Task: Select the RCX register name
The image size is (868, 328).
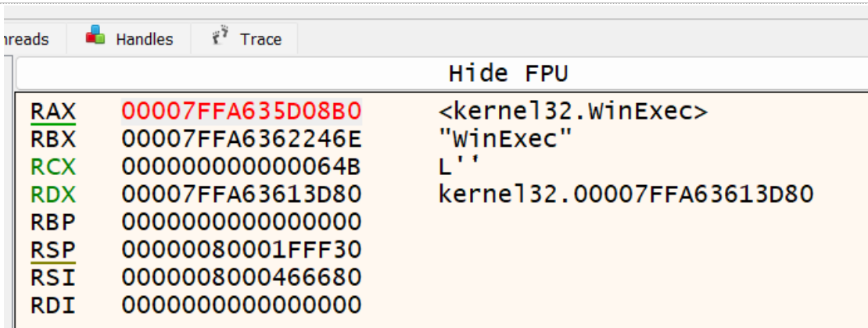Action: pos(52,167)
